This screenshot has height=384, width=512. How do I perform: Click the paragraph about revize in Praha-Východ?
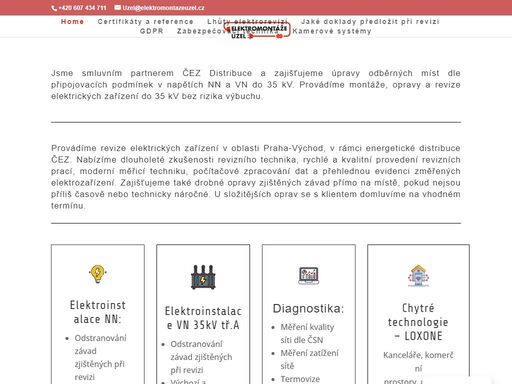coord(256,177)
